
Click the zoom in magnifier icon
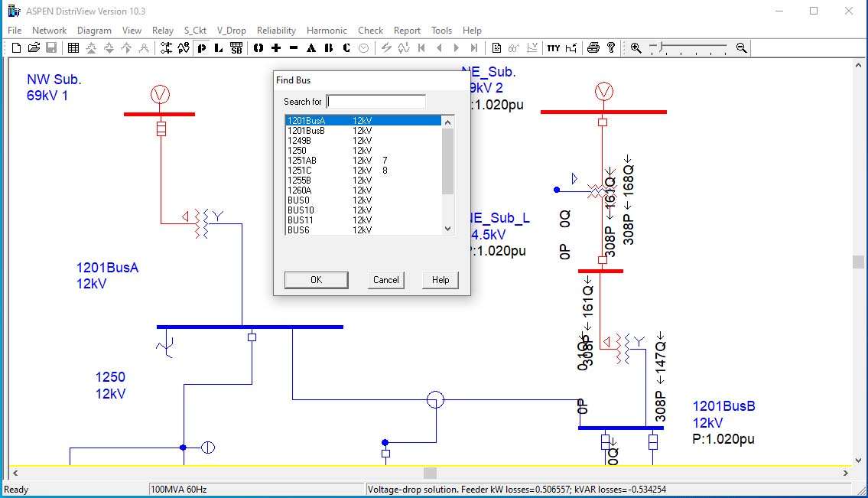coord(636,47)
